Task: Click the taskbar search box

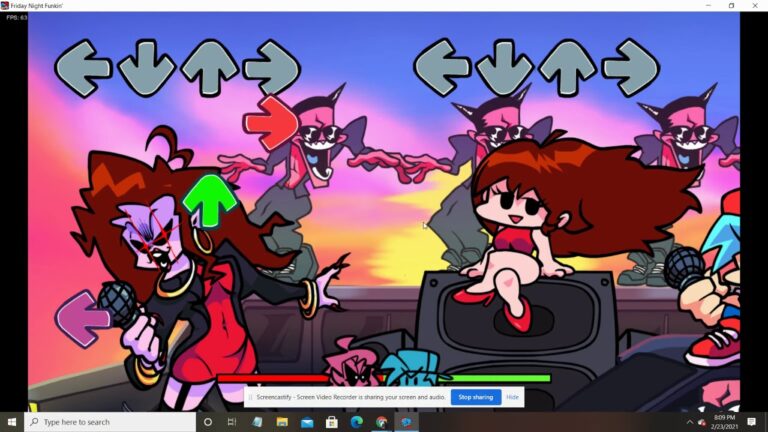Action: pyautogui.click(x=110, y=422)
